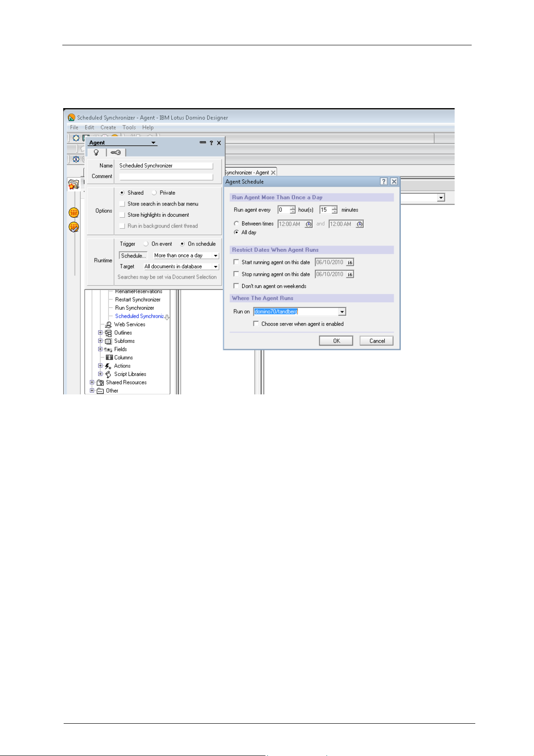The height and width of the screenshot is (756, 534).
Task: Open the Target All documents dropdown
Action: point(216,267)
